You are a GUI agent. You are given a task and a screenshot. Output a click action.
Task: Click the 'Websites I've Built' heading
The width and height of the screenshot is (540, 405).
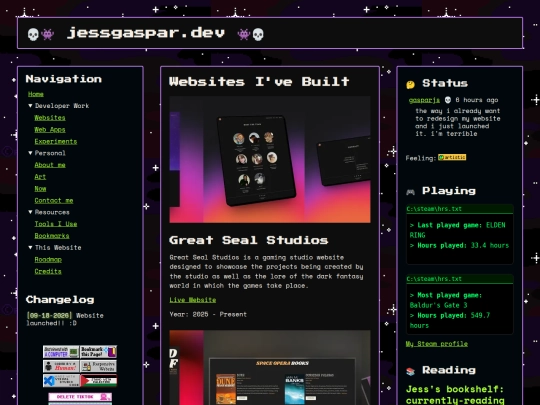pos(259,82)
